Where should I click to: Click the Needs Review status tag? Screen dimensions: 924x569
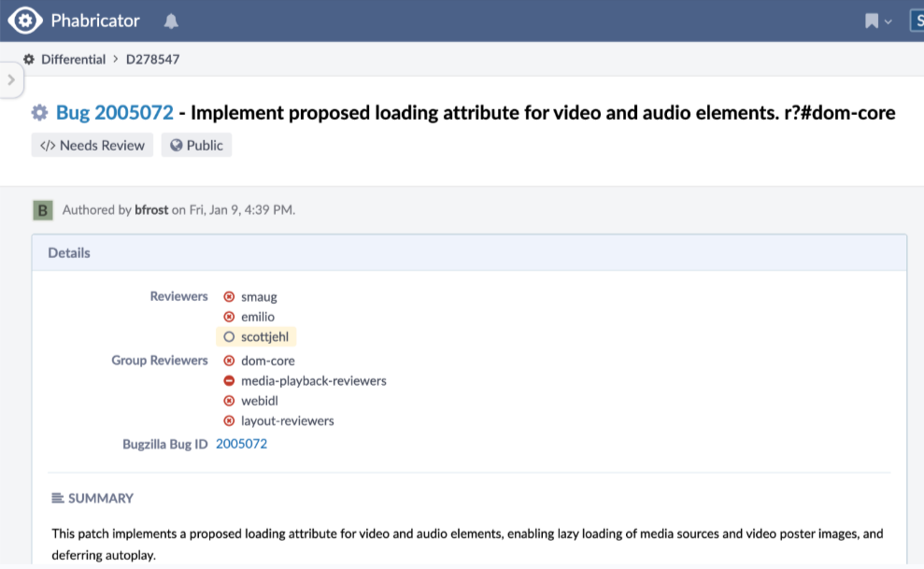click(92, 145)
